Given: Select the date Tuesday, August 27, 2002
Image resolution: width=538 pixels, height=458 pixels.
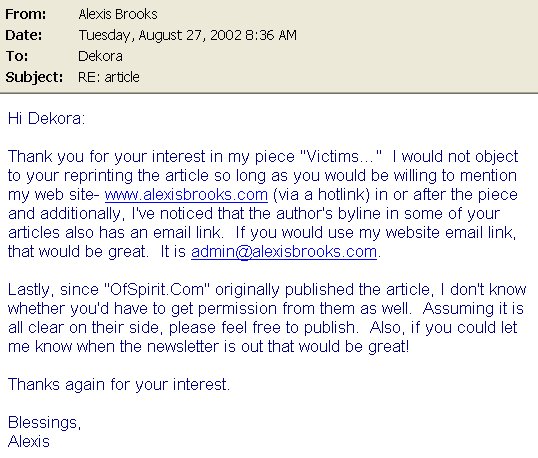Looking at the screenshot, I should (x=160, y=35).
